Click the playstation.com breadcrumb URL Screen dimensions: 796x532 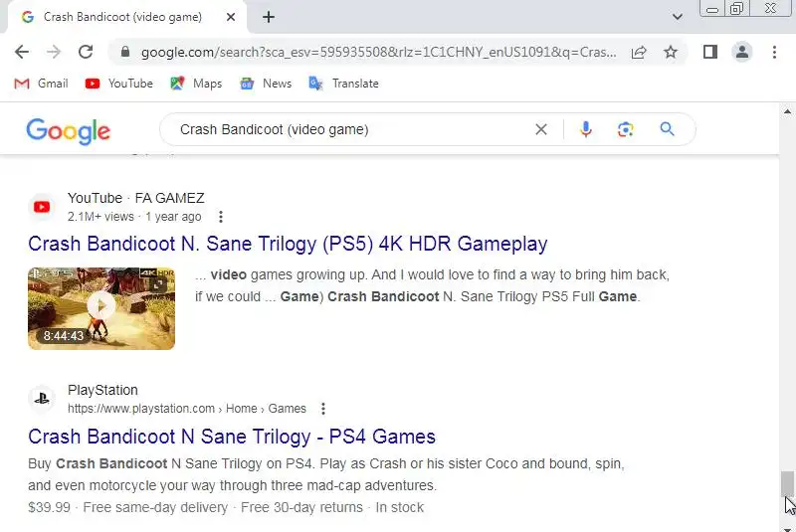tap(187, 409)
